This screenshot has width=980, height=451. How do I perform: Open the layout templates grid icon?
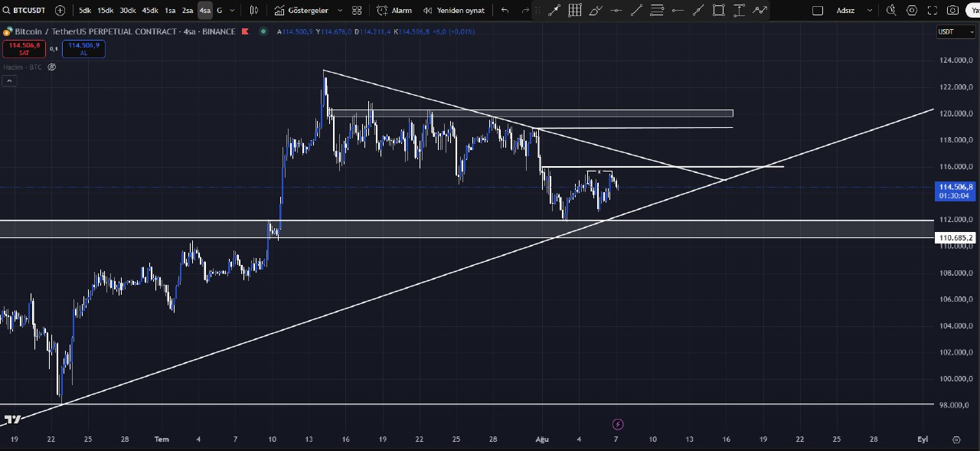357,11
